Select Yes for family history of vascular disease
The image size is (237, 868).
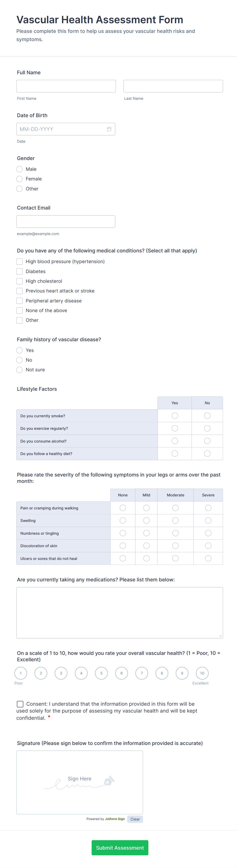[20, 350]
